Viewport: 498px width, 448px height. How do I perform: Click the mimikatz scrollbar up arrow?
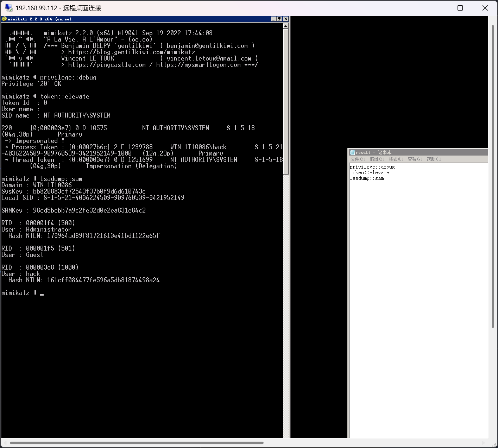click(286, 26)
